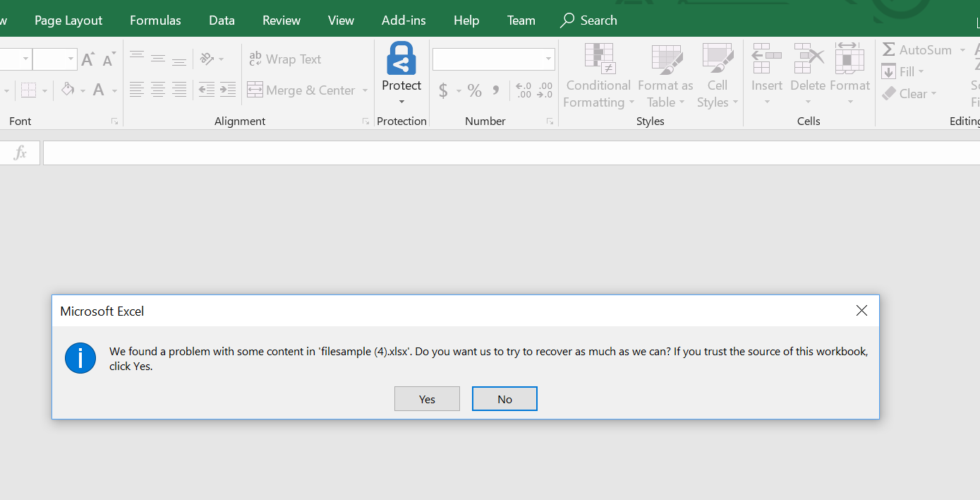
Task: Click the Merge & Center icon
Action: point(254,90)
